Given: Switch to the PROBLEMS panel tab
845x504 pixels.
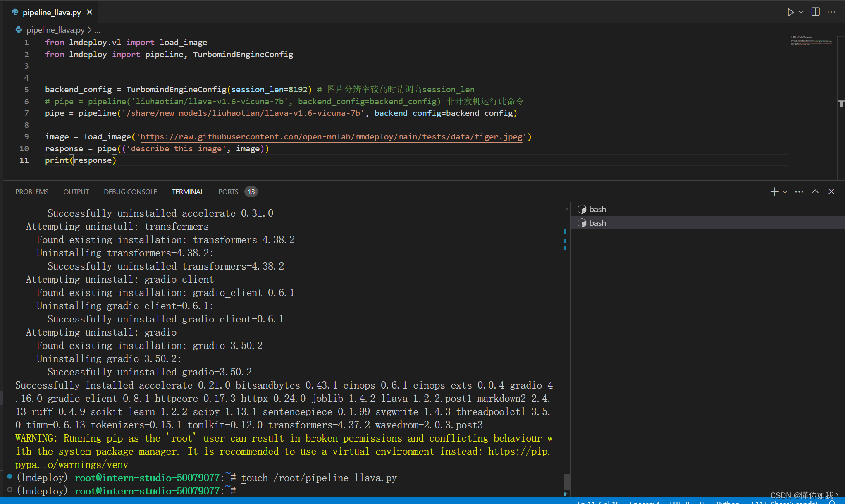Looking at the screenshot, I should click(32, 192).
